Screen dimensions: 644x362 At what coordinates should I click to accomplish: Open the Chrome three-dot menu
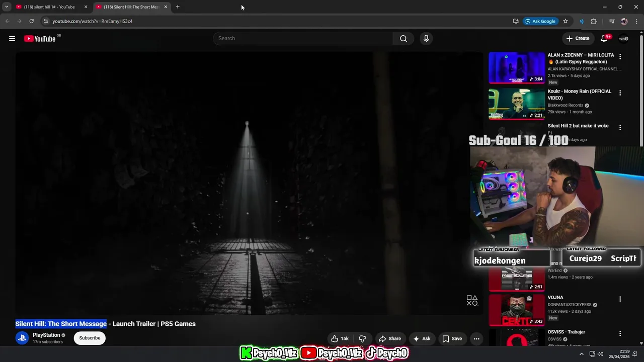coord(637,21)
